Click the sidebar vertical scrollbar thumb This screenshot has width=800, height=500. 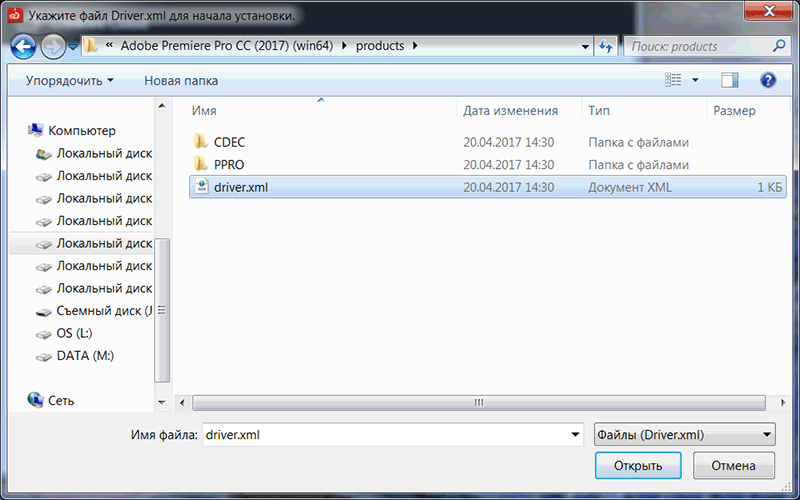tap(162, 310)
